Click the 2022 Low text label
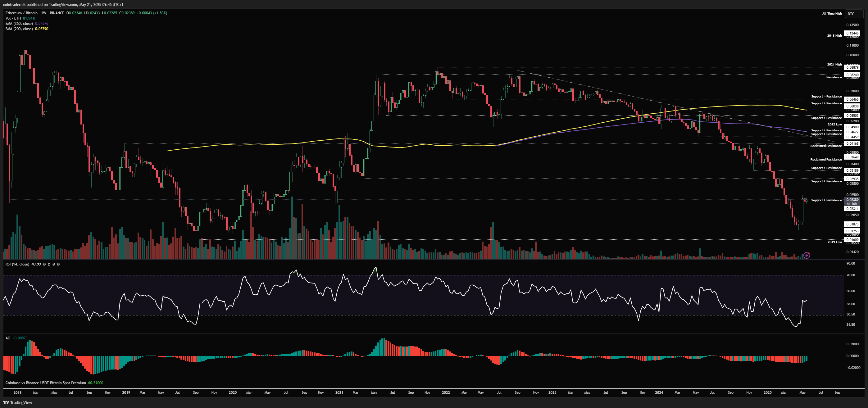 pyautogui.click(x=835, y=125)
